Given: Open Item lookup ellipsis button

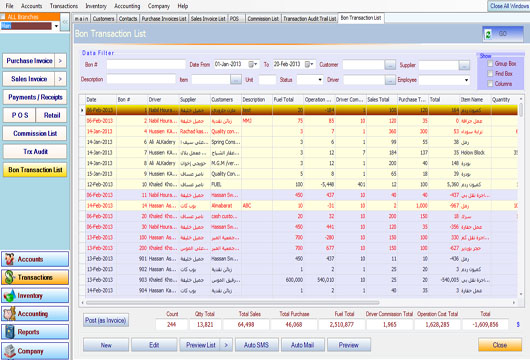Looking at the screenshot, I should tap(236, 80).
